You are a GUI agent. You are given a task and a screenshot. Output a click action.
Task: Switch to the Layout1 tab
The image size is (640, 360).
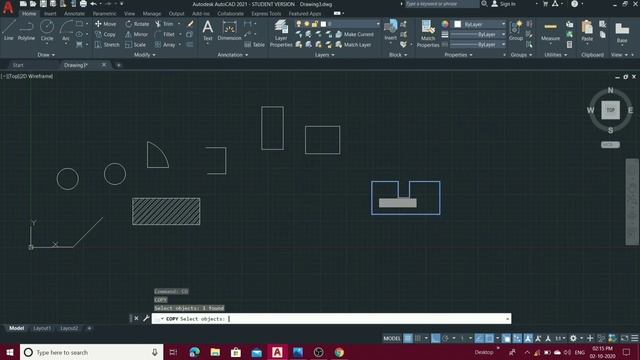(42, 328)
